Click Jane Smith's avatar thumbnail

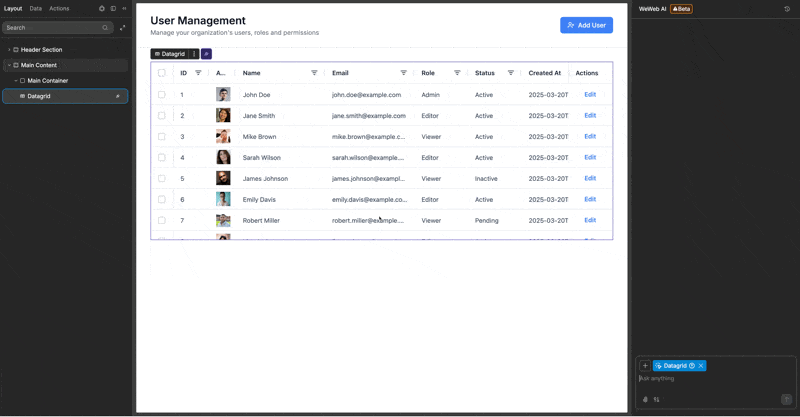[223, 115]
